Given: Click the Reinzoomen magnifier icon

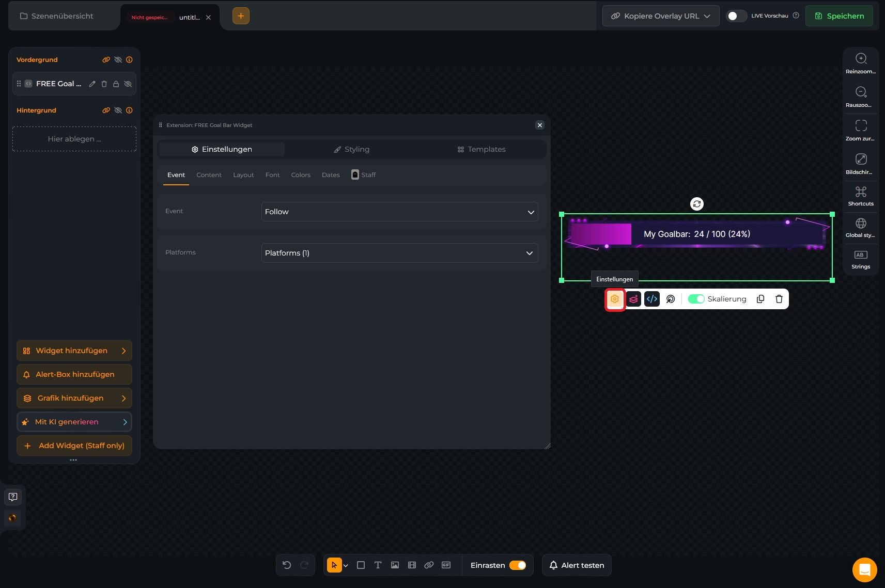Looking at the screenshot, I should click(x=861, y=58).
